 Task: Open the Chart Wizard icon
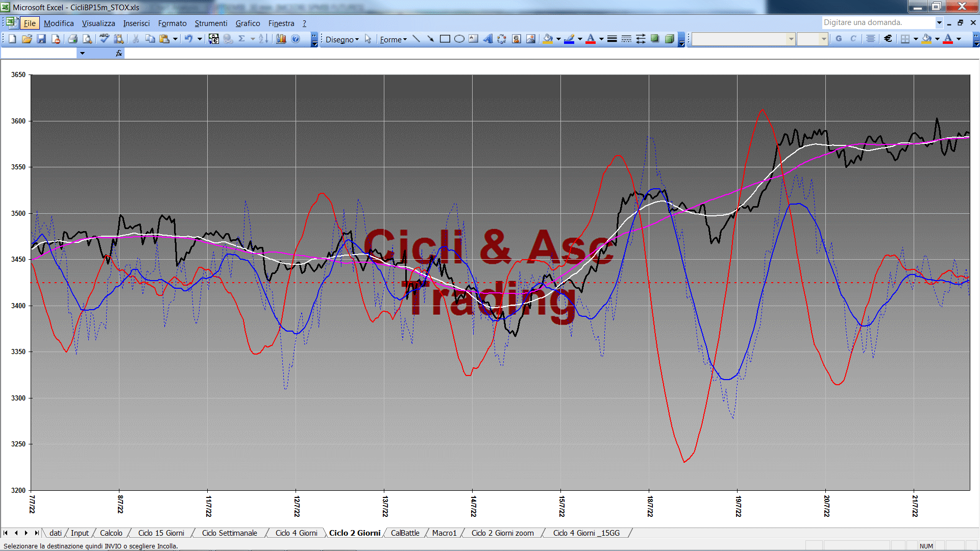point(281,39)
